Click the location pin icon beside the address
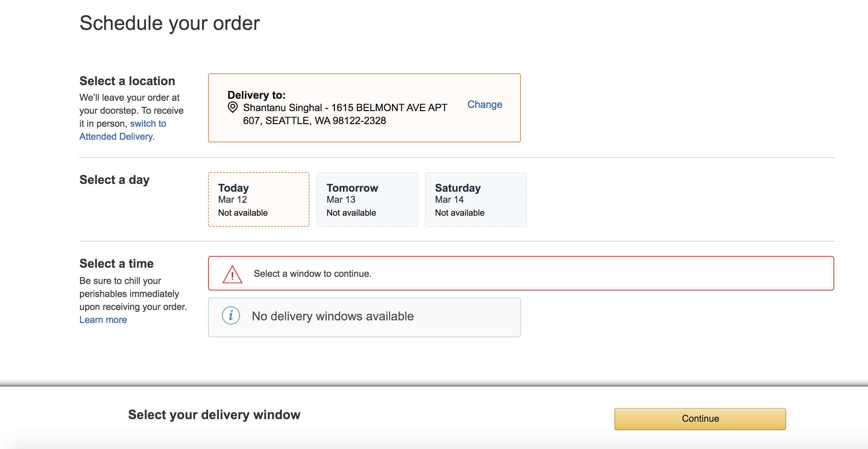868x449 pixels. [232, 108]
